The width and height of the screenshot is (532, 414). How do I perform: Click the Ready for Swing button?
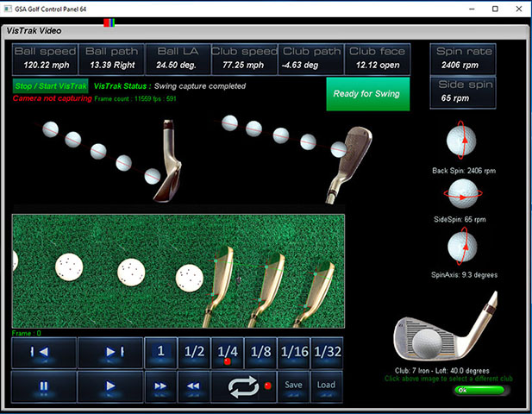point(368,94)
